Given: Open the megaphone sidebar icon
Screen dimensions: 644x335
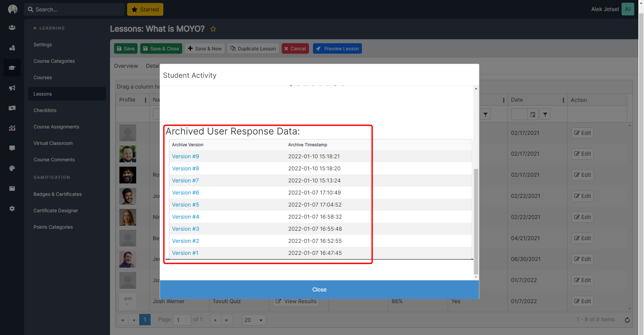Looking at the screenshot, I should pyautogui.click(x=12, y=88).
